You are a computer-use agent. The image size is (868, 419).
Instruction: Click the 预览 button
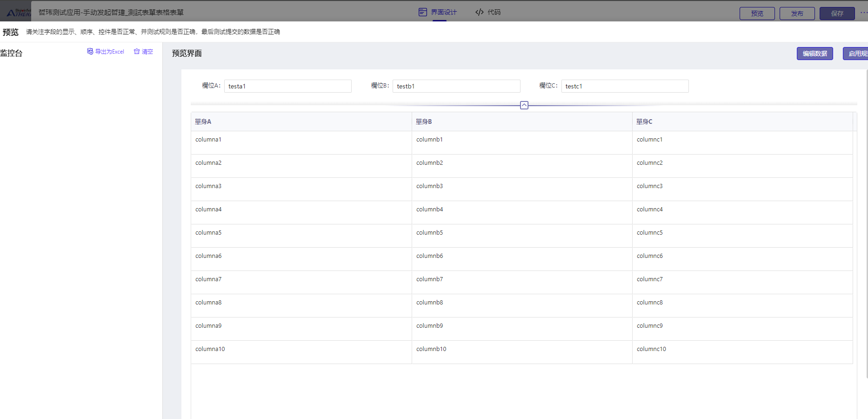[x=757, y=14]
